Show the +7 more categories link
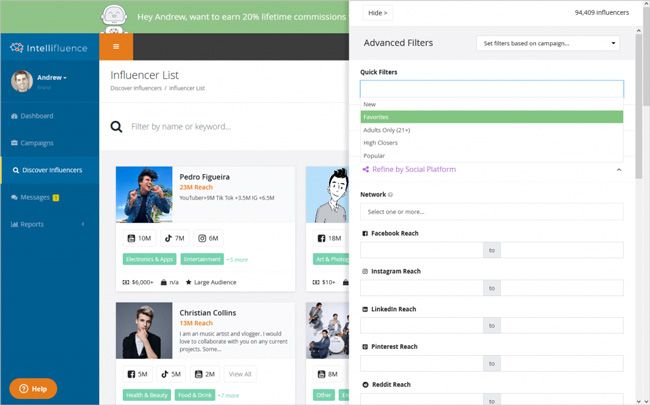The width and height of the screenshot is (650, 405). pos(228,396)
